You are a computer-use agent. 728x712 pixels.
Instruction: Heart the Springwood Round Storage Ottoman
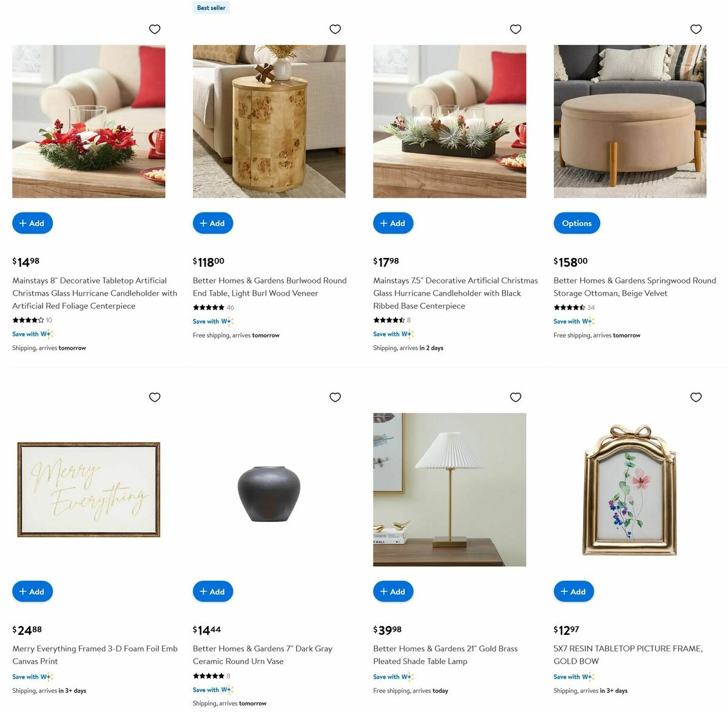pyautogui.click(x=696, y=29)
